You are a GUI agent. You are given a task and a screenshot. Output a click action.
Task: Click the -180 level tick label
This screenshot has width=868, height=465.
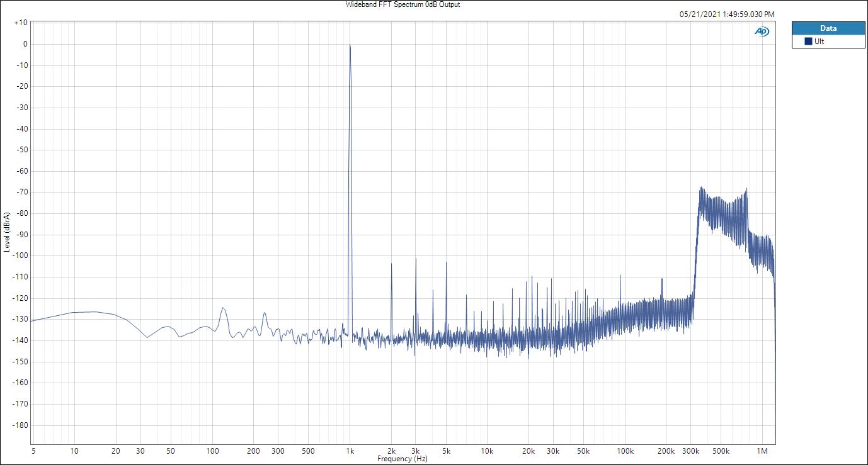20,425
